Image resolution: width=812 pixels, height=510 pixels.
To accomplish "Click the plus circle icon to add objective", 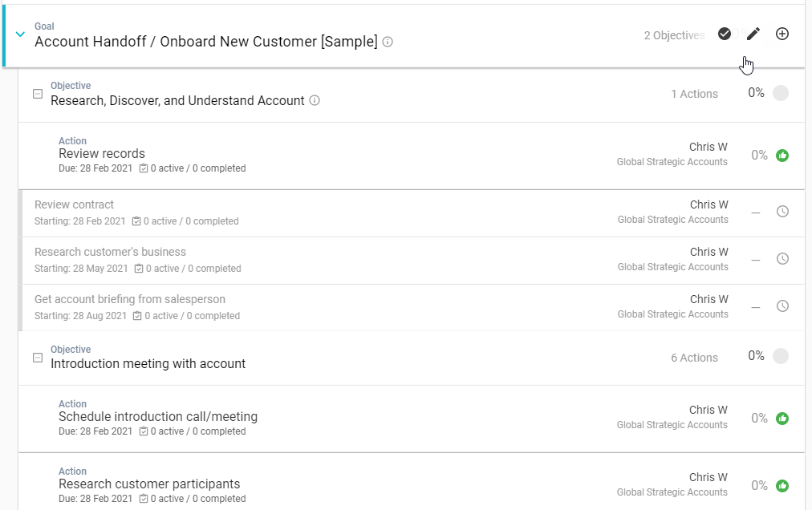I will pyautogui.click(x=782, y=34).
